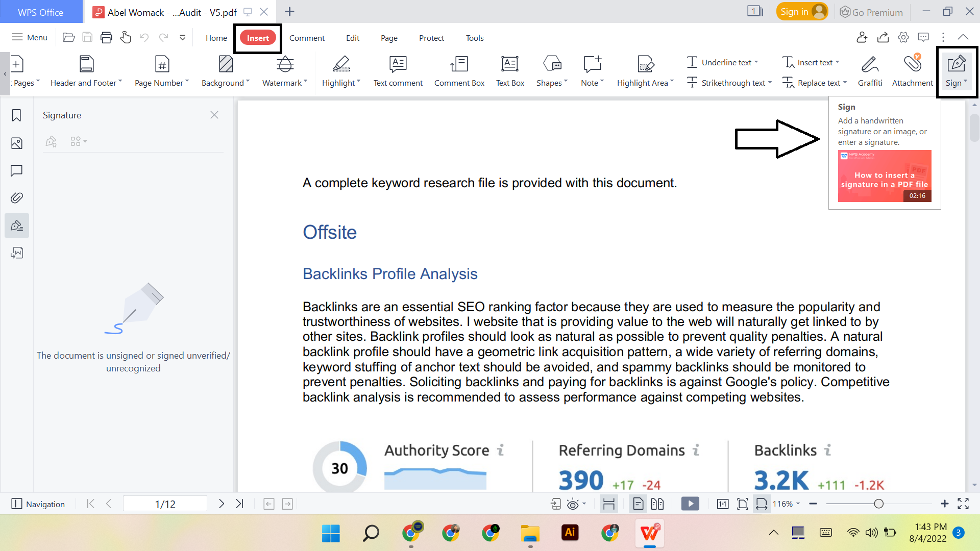Click the Sign in button
Image resolution: width=980 pixels, height=551 pixels.
[802, 11]
